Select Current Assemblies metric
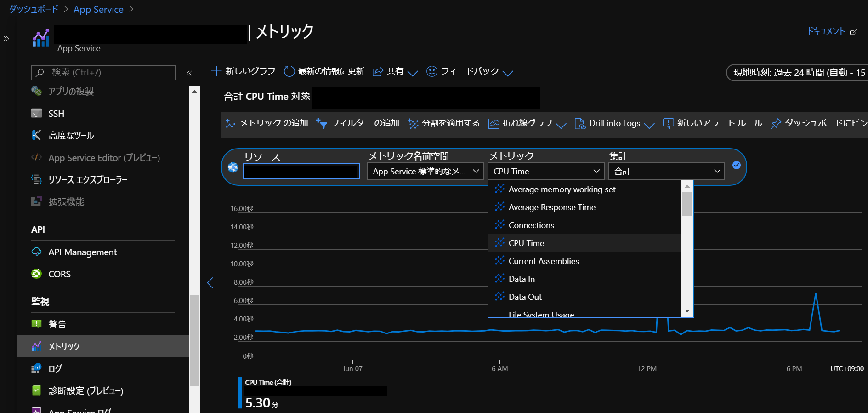868x413 pixels. point(584,261)
